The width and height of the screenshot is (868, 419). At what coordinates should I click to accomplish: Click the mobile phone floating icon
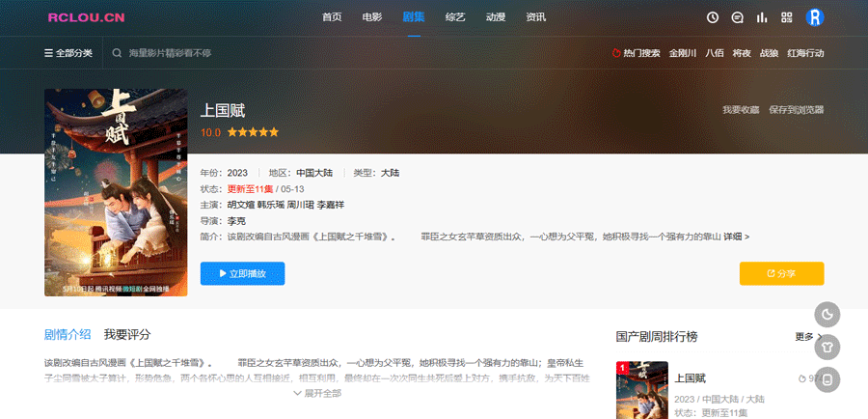click(827, 380)
